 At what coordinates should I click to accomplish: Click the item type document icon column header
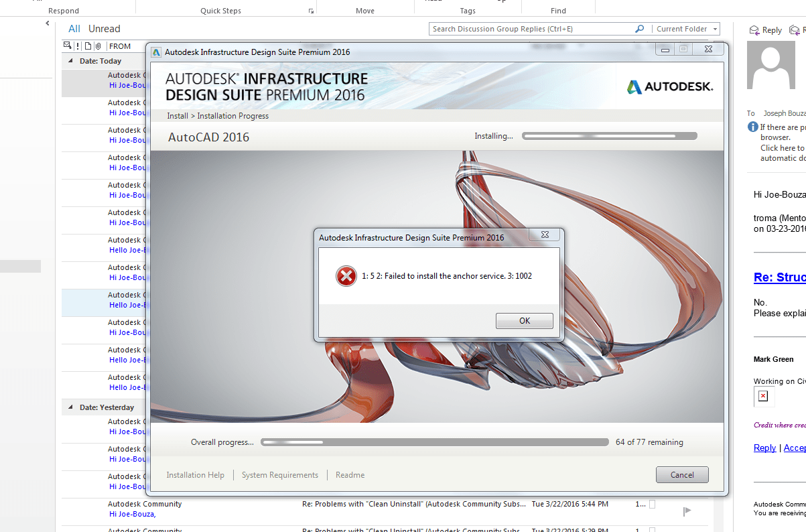click(x=88, y=46)
